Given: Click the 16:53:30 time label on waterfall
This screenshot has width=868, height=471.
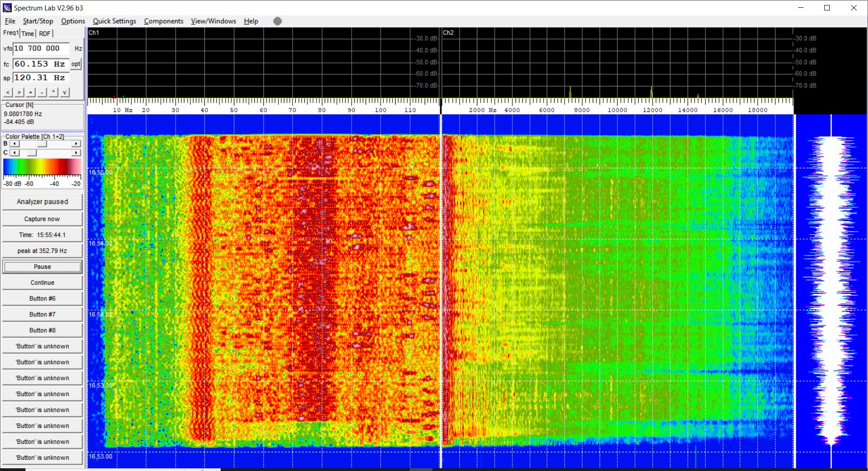Looking at the screenshot, I should coord(100,385).
